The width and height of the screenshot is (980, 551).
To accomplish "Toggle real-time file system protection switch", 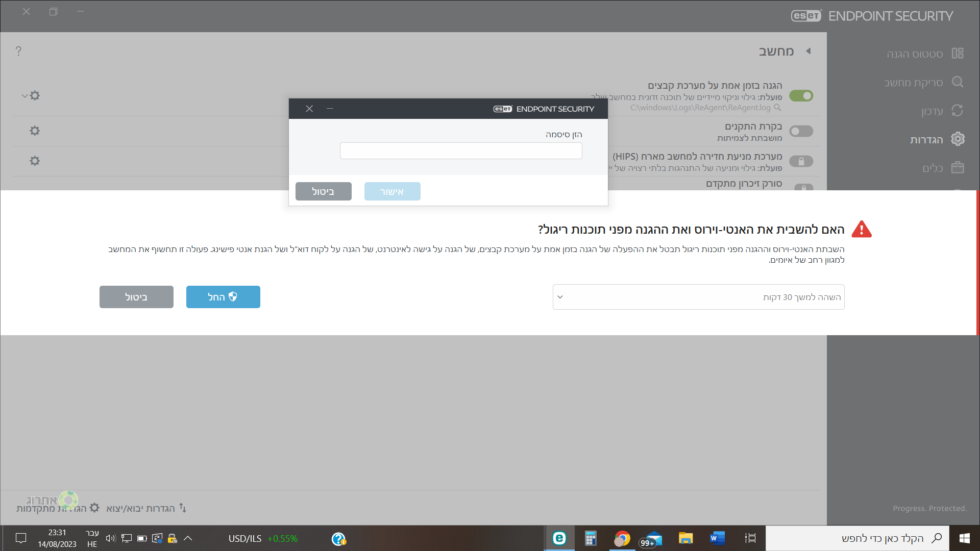I will (x=801, y=96).
